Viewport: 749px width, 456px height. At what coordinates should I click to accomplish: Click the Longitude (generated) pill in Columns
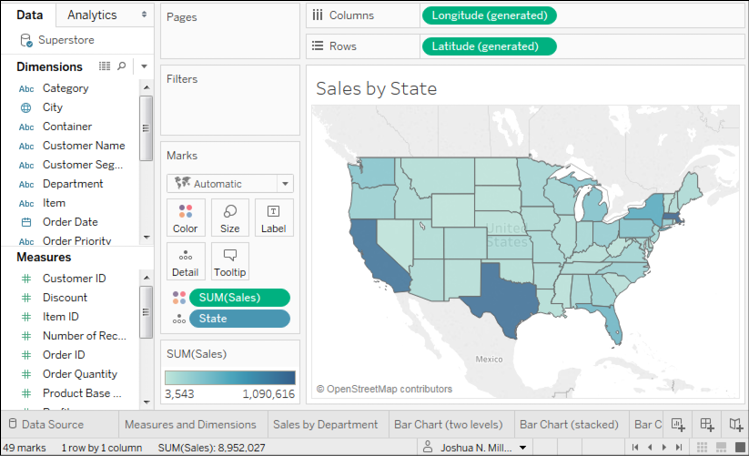(490, 16)
